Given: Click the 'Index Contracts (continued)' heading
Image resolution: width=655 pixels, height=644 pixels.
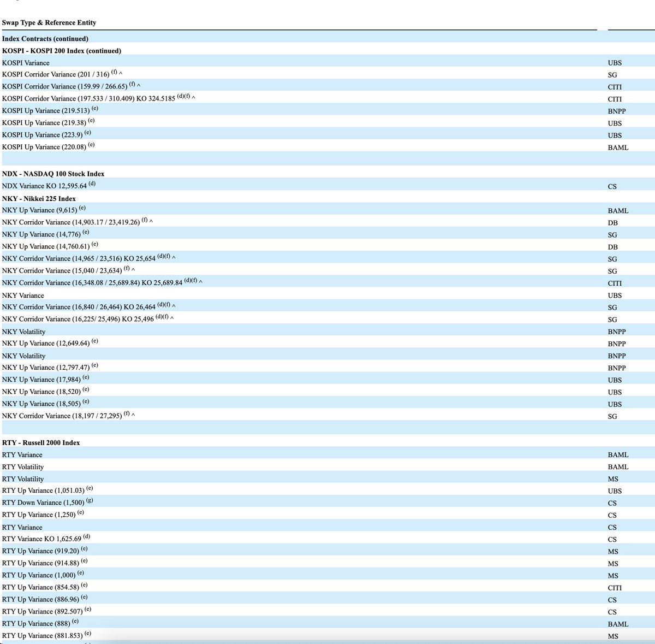Looking at the screenshot, I should 45,39.
